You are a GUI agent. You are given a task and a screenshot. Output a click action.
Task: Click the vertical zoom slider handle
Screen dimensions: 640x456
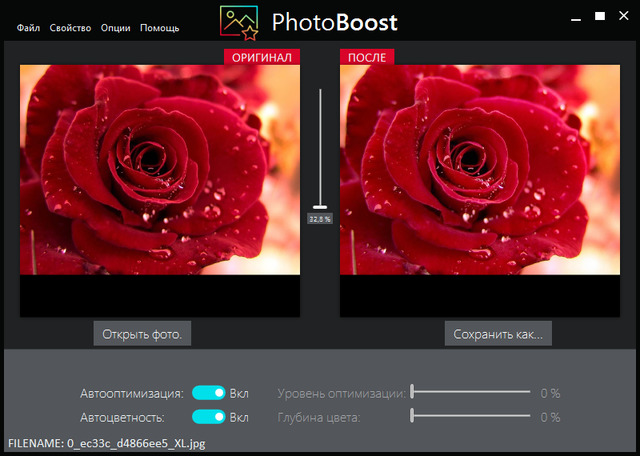[x=320, y=205]
